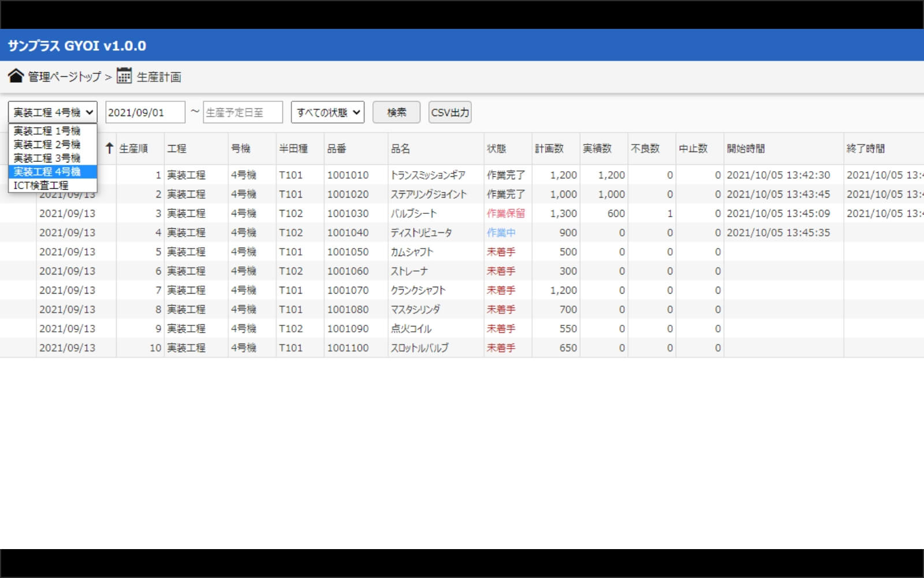This screenshot has width=924, height=578.
Task: Choose 実装工程 2号機 option
Action: (x=47, y=144)
